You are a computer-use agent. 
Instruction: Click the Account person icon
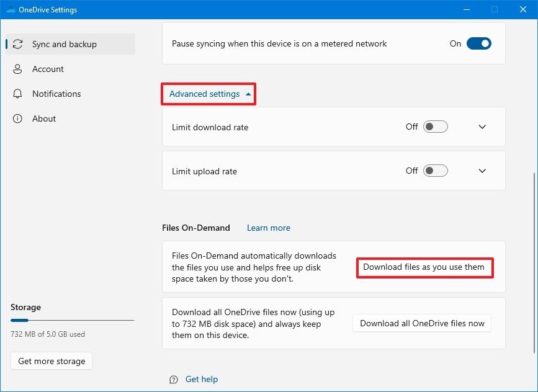click(17, 69)
